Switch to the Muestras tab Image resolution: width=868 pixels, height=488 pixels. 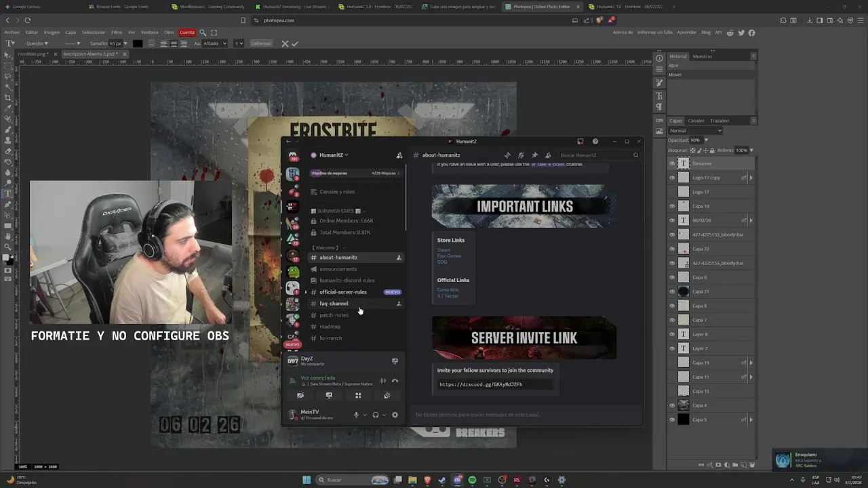pyautogui.click(x=702, y=56)
